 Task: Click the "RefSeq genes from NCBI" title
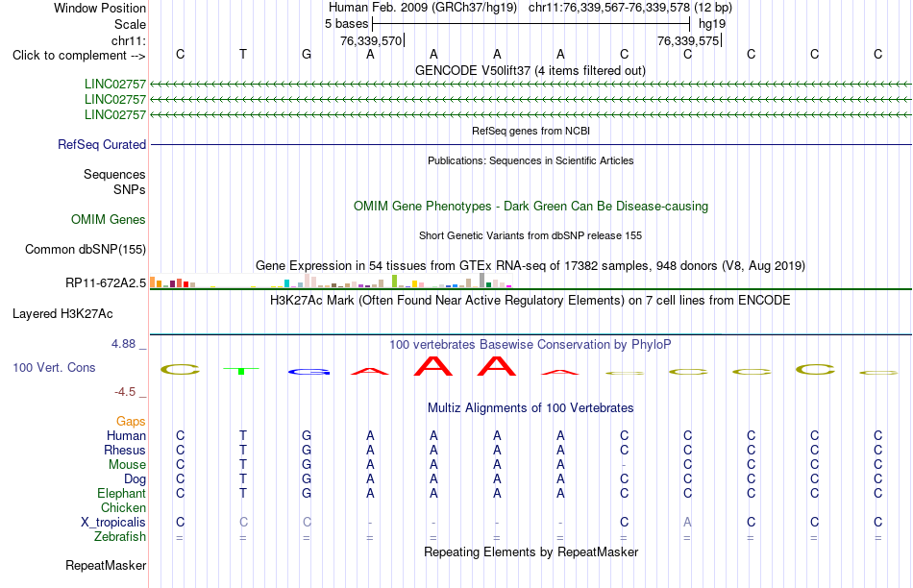[531, 131]
